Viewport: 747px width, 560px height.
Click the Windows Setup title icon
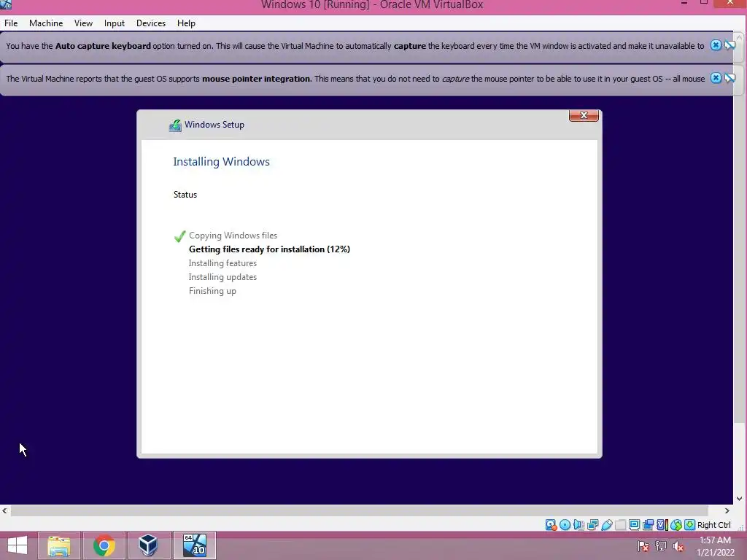175,125
